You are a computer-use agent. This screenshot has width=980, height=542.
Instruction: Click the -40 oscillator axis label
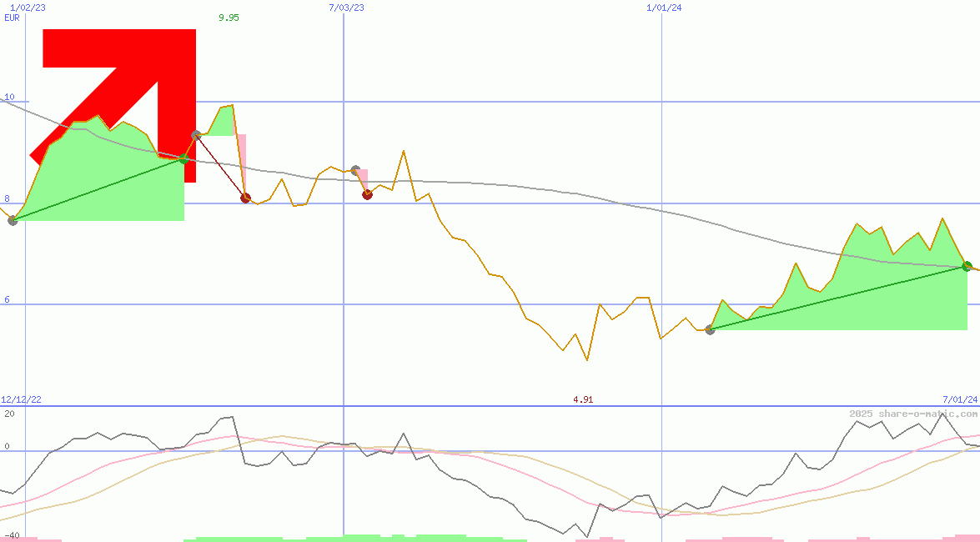click(11, 535)
